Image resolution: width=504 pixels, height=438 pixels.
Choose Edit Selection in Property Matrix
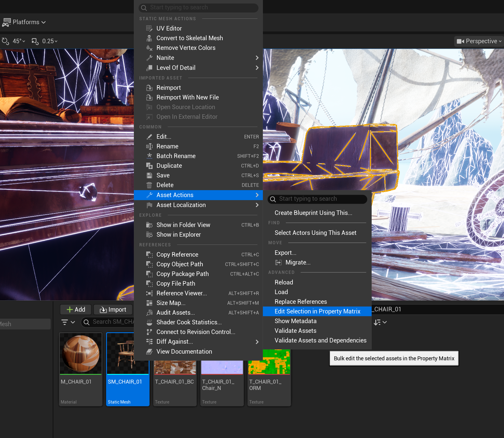tap(317, 311)
